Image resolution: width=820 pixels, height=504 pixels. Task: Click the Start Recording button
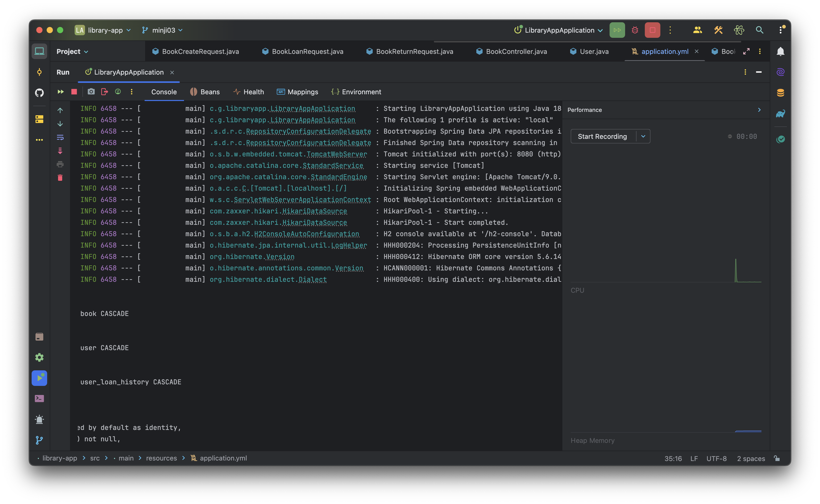[602, 136]
